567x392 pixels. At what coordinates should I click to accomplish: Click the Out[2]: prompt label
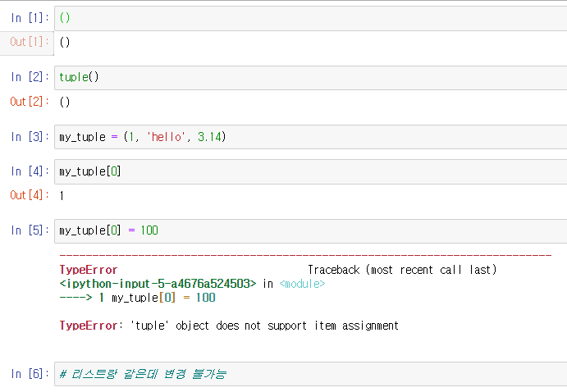pyautogui.click(x=30, y=102)
